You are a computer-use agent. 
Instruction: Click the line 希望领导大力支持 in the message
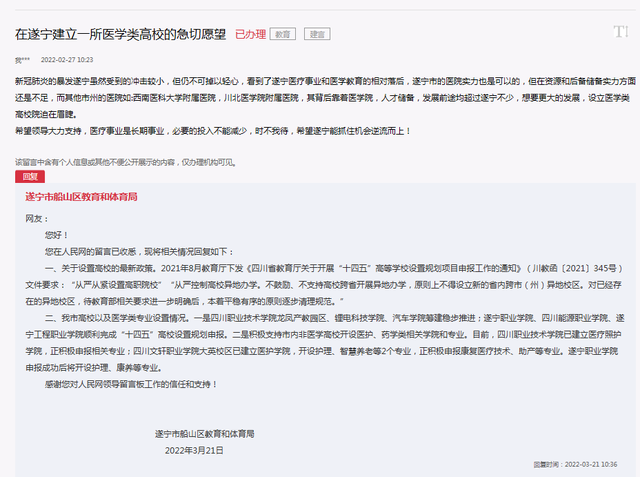tap(212, 131)
